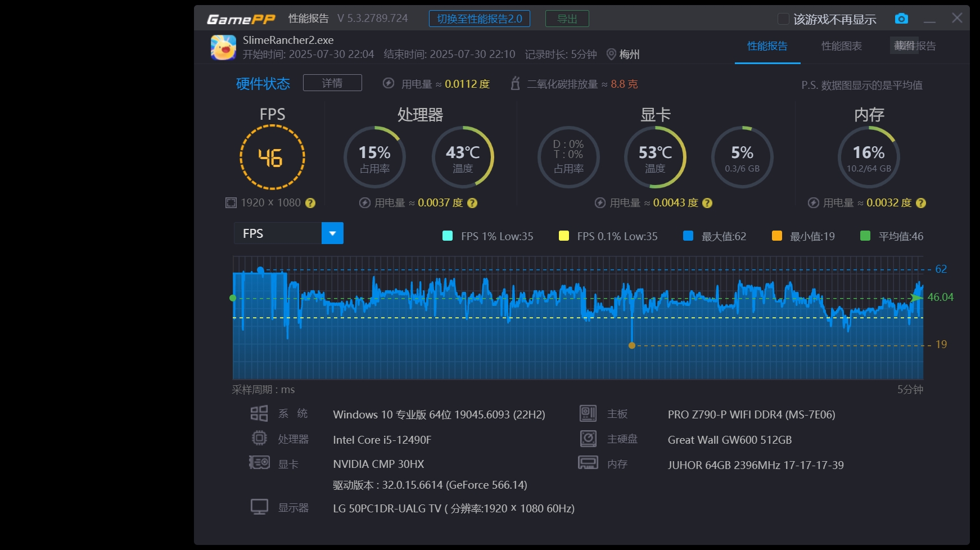Screen dimensions: 980x550
Task: Click the power icon under the 内存 gauge
Action: pyautogui.click(x=814, y=203)
